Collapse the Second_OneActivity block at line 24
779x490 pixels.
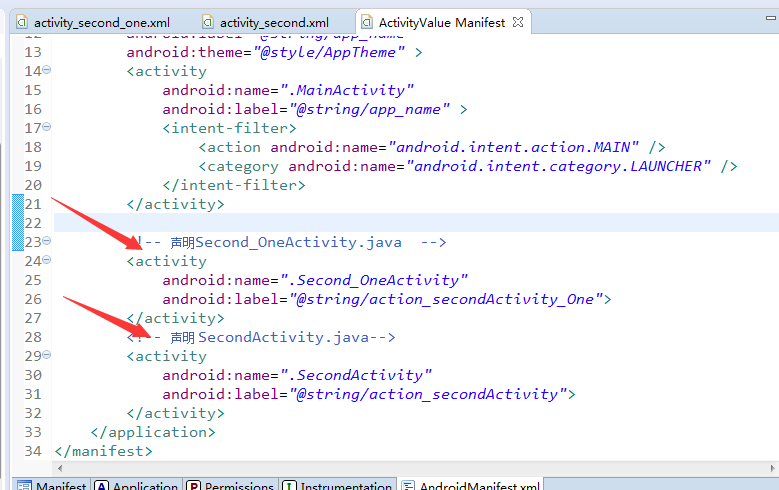(x=47, y=260)
